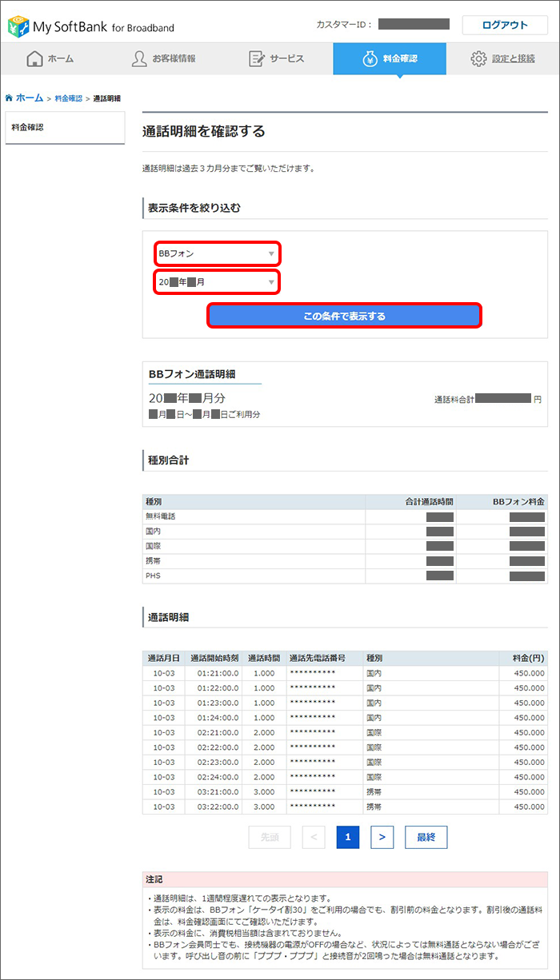Open the サービス navigation tab
Viewport: 560px width, 980px height.
[277, 59]
